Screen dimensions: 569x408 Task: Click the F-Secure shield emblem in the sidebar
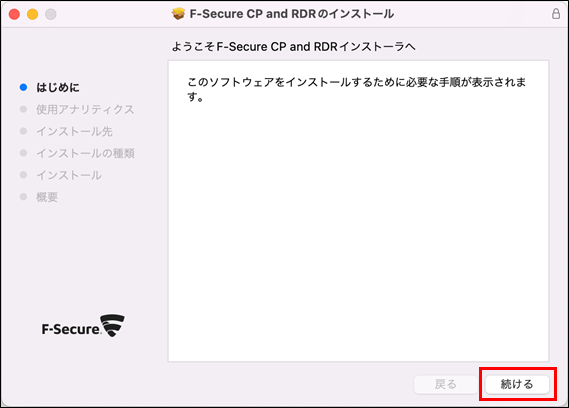112,325
